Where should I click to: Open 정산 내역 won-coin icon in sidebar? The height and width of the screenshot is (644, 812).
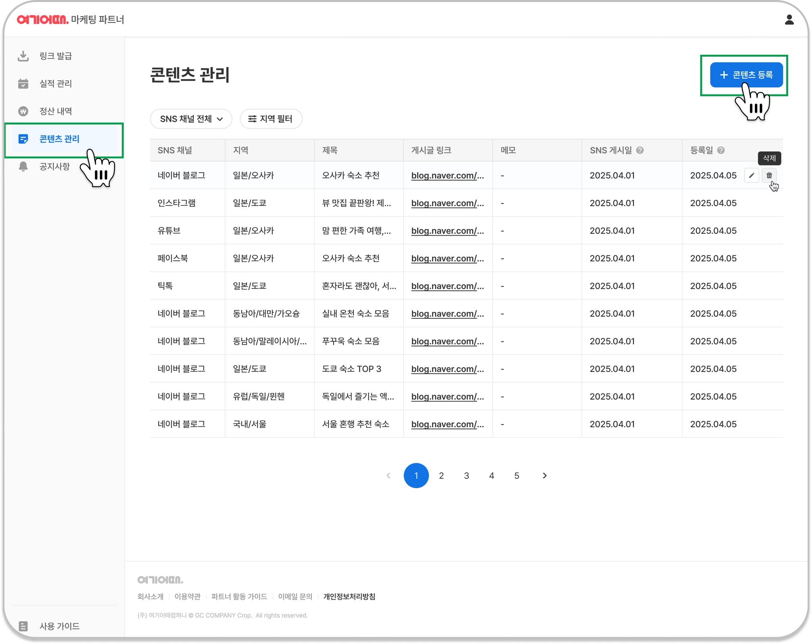click(23, 111)
